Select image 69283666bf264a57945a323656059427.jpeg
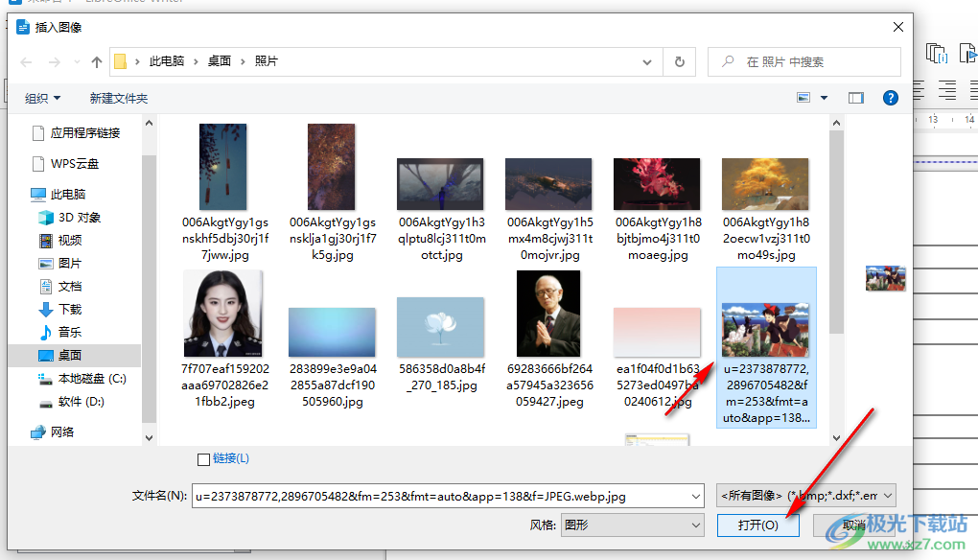The width and height of the screenshot is (978, 560). 549,339
